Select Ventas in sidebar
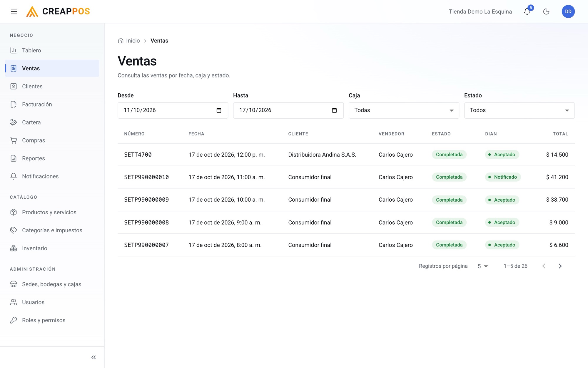Viewport: 588px width, 368px height. pos(52,68)
